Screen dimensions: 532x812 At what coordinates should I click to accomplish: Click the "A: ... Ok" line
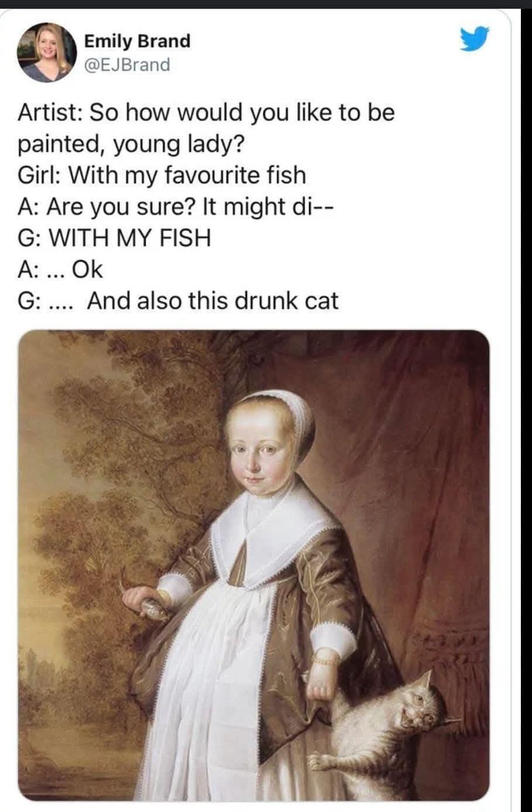60,270
